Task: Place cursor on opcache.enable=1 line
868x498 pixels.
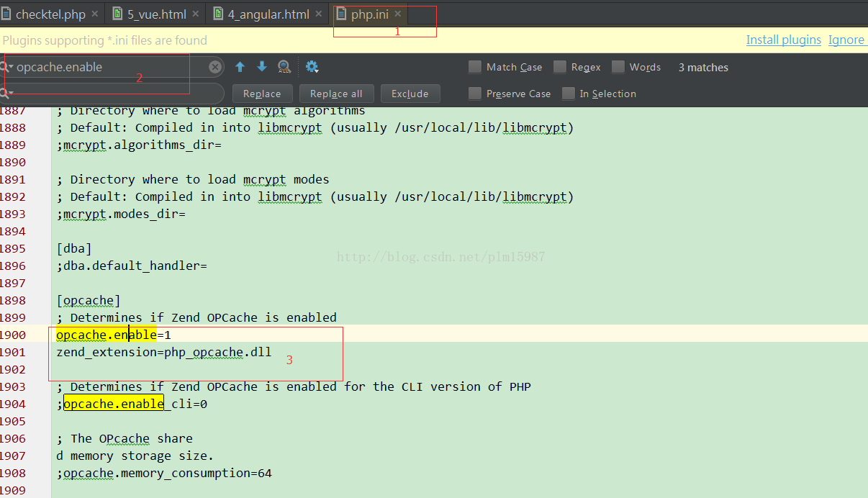Action: coord(114,335)
